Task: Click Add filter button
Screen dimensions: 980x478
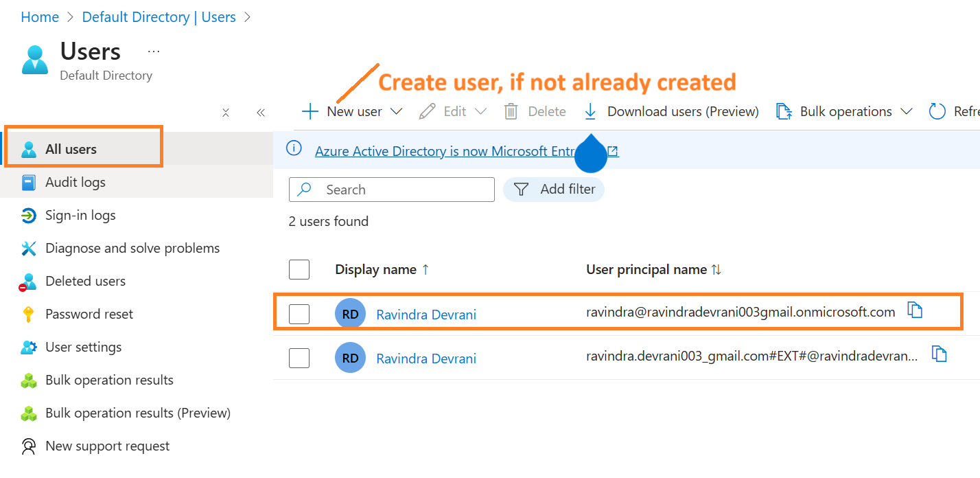Action: click(x=554, y=189)
